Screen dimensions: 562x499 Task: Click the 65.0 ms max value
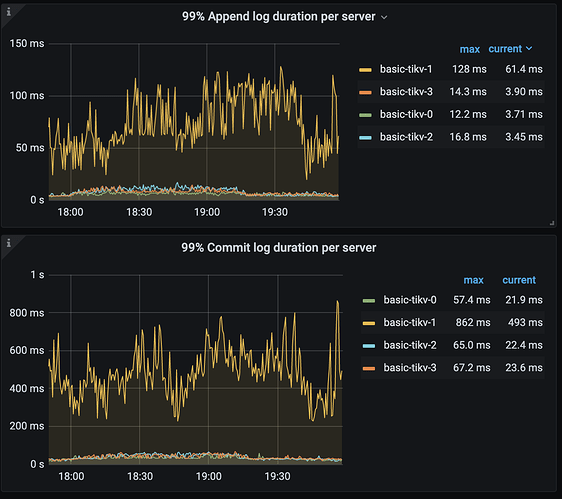471,345
